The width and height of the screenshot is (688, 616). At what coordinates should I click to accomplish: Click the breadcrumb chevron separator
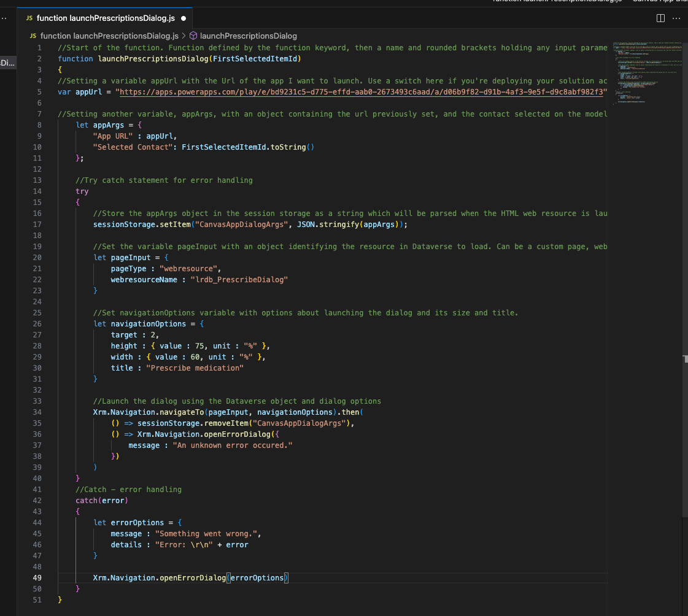(x=184, y=36)
